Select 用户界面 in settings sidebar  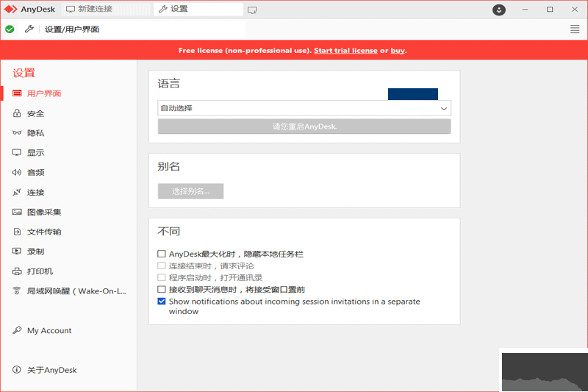(x=44, y=93)
